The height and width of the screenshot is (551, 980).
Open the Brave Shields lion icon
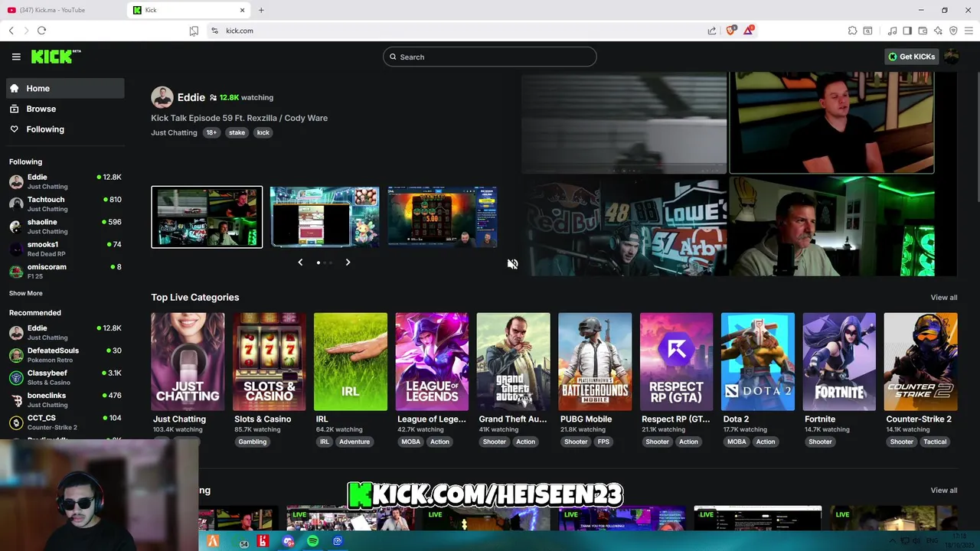(x=730, y=31)
